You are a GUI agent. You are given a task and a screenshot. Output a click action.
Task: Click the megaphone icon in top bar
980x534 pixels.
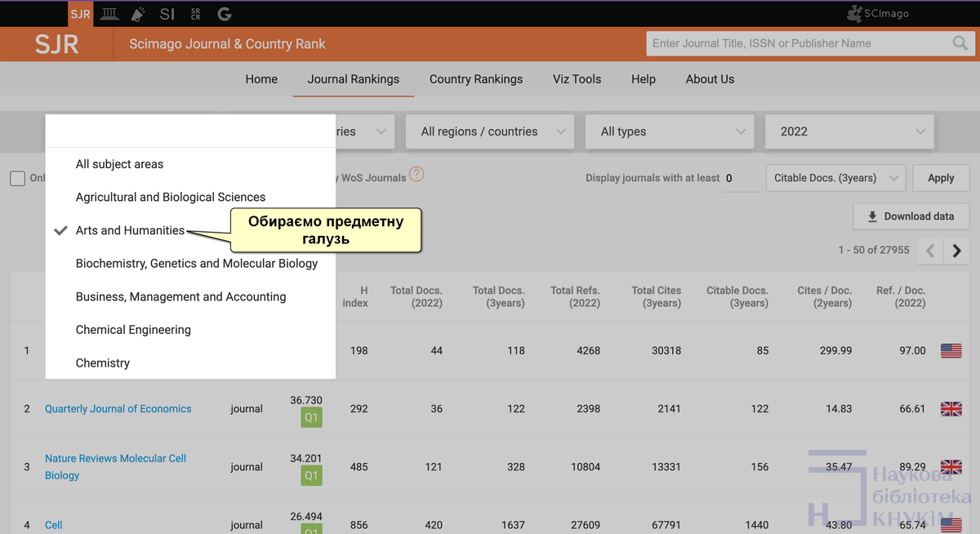click(x=137, y=14)
